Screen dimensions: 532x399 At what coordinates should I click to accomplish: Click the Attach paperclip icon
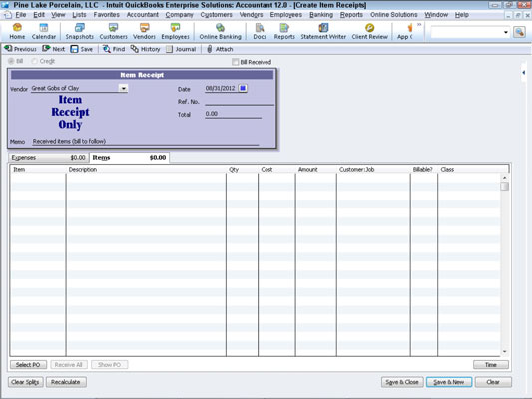(x=210, y=49)
